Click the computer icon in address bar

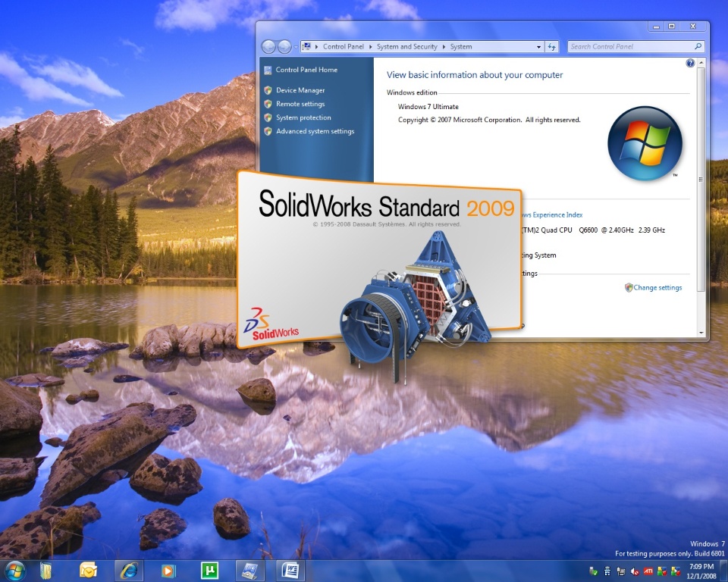[307, 46]
